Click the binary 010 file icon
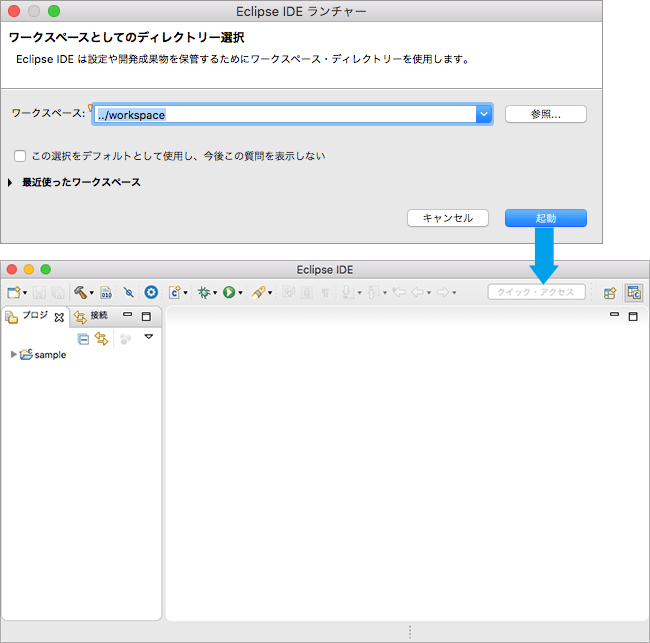The image size is (650, 643). coord(106,293)
